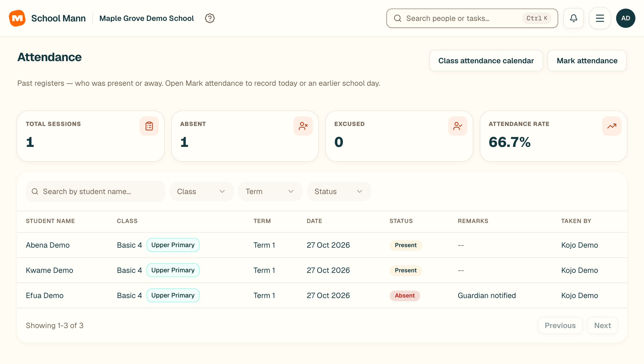Click the Showing 1-3 of 3 text
Image resolution: width=644 pixels, height=364 pixels.
[55, 325]
